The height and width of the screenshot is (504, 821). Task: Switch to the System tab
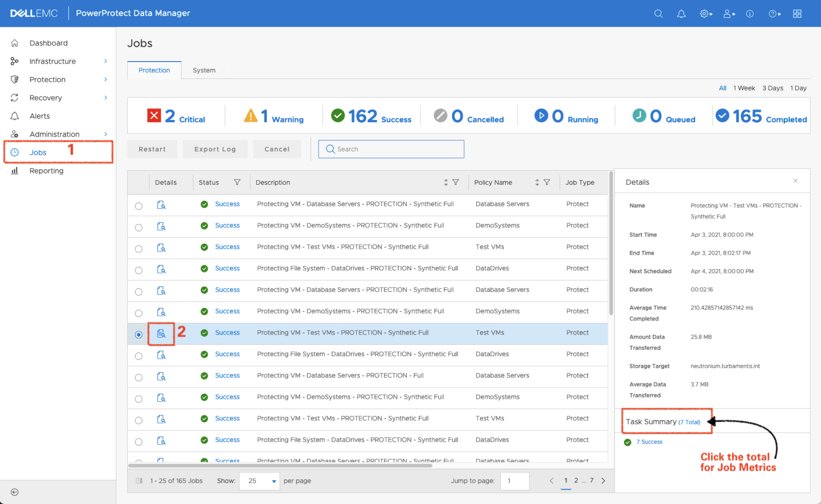(x=204, y=70)
